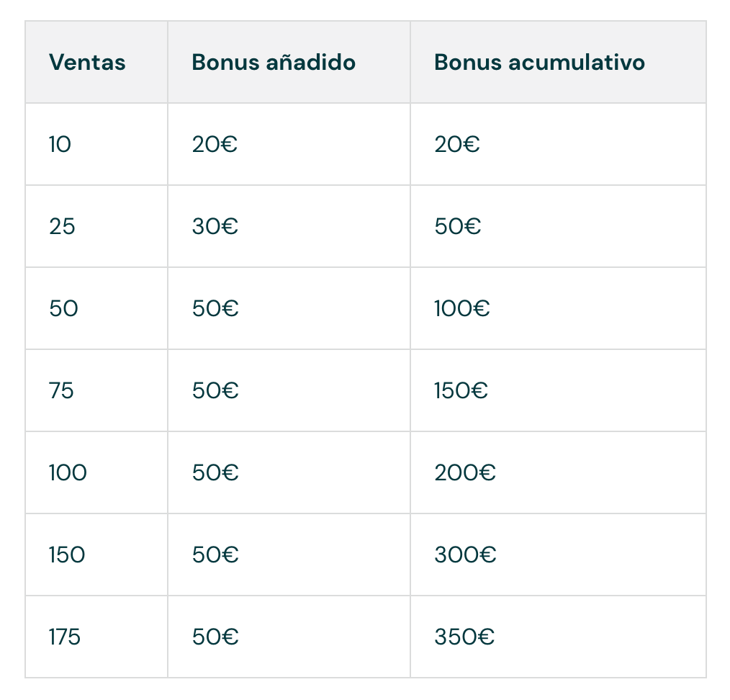
Task: Click the 25 ventas cell
Action: (62, 227)
